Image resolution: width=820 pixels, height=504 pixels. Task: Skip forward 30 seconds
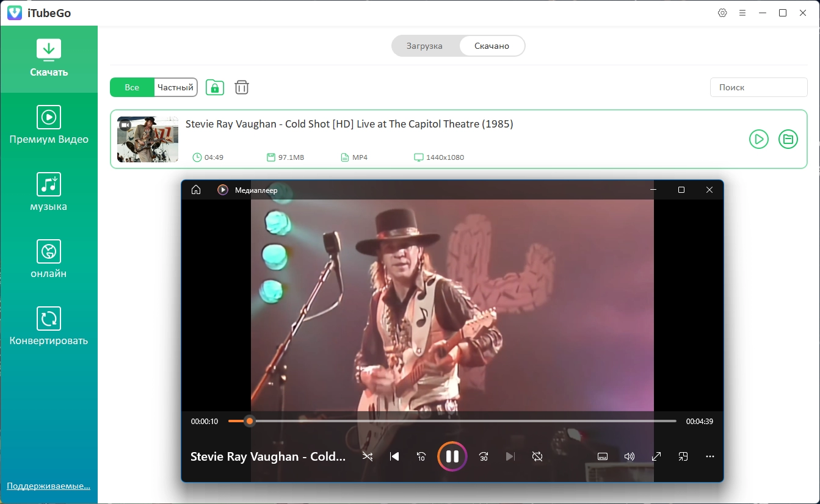(484, 456)
